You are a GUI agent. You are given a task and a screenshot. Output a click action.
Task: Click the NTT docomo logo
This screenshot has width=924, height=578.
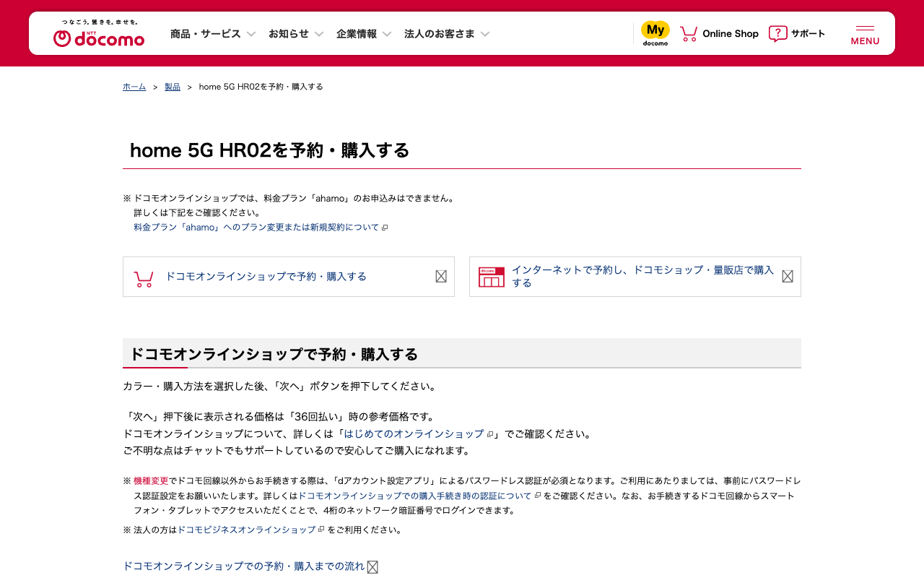tap(99, 34)
